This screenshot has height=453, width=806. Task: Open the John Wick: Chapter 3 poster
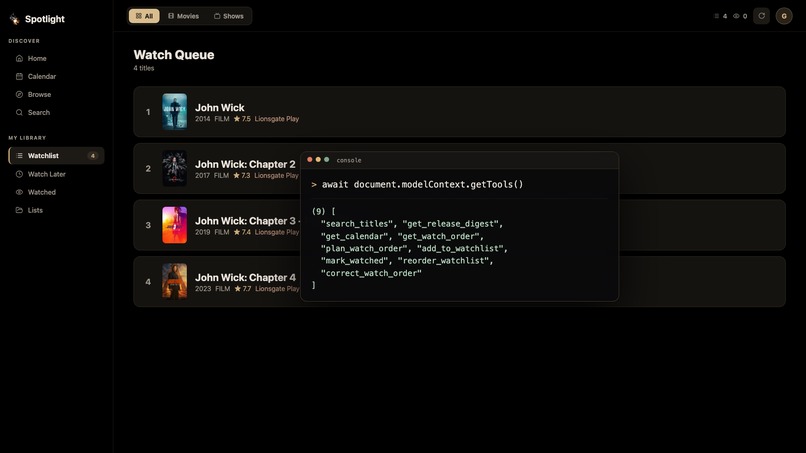[x=175, y=225]
